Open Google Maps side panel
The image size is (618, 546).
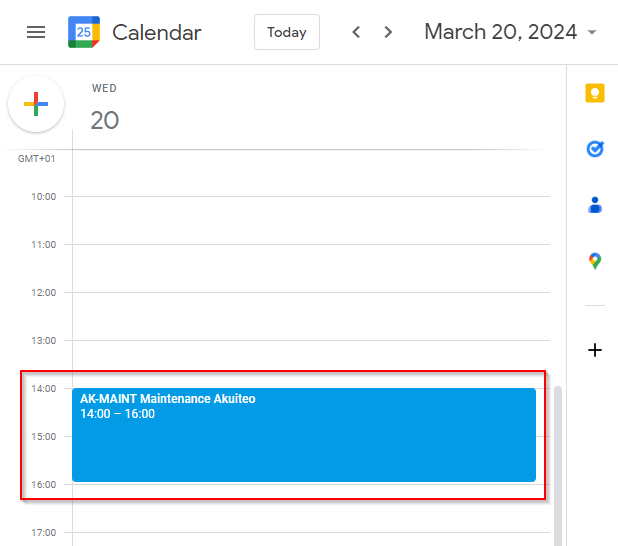coord(595,261)
